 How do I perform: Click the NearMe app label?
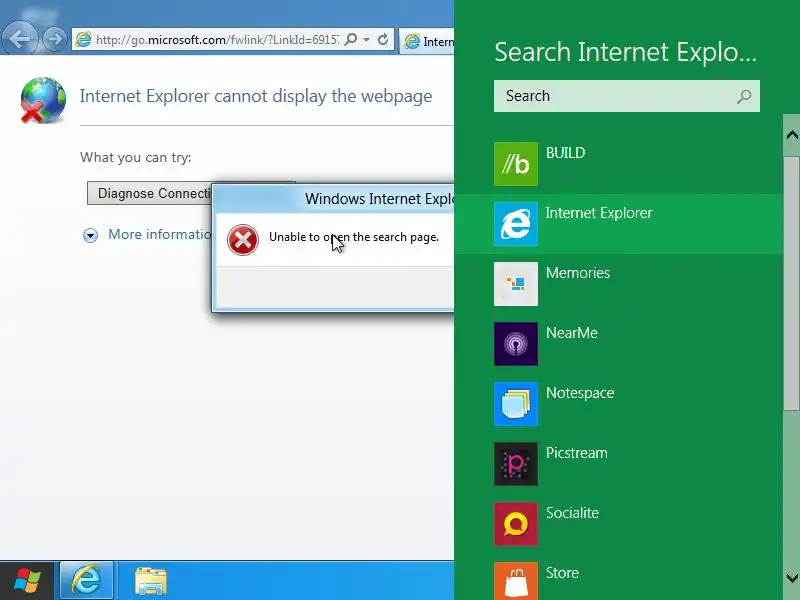[x=571, y=333]
